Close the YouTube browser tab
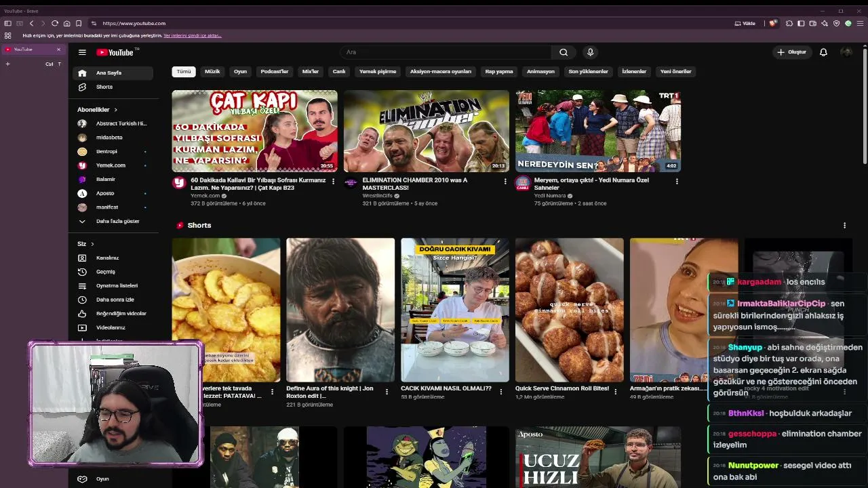 [58, 49]
